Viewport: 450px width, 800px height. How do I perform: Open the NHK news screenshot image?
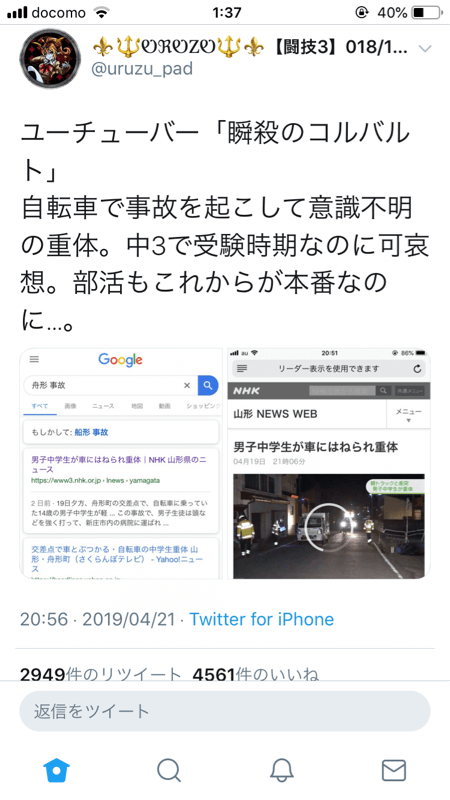pyautogui.click(x=329, y=463)
